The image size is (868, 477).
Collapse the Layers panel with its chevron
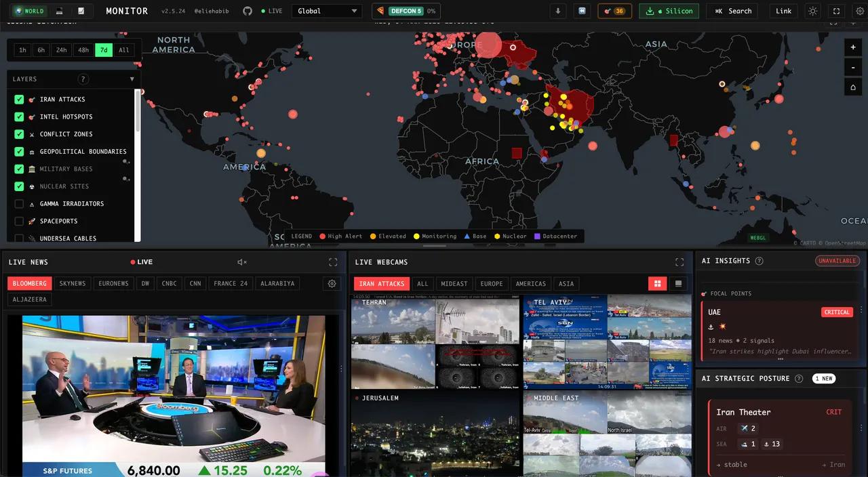[132, 79]
